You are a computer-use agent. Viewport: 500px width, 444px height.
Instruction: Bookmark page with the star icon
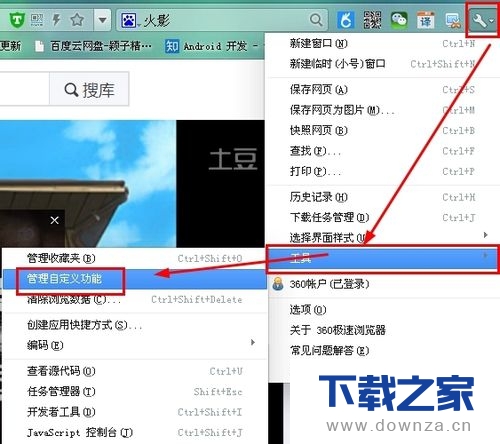(77, 20)
